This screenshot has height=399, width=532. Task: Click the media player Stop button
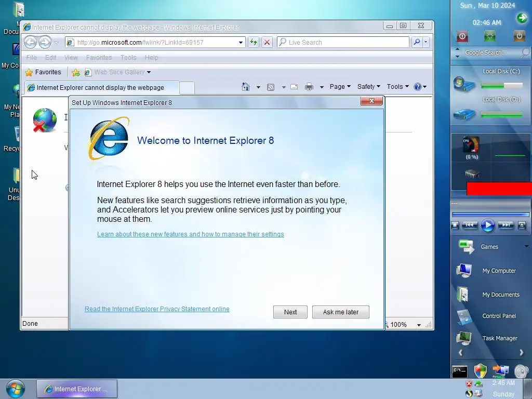[455, 225]
